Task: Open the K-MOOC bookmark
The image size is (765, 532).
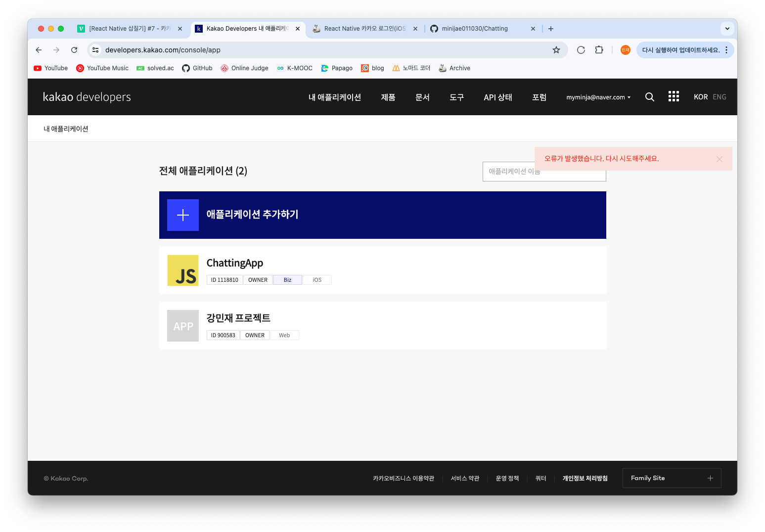Action: point(294,68)
